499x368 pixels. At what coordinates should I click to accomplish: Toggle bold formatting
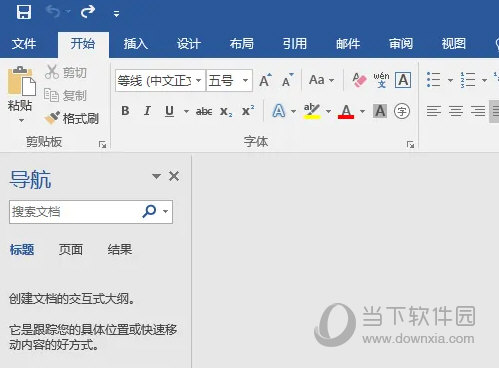[125, 111]
